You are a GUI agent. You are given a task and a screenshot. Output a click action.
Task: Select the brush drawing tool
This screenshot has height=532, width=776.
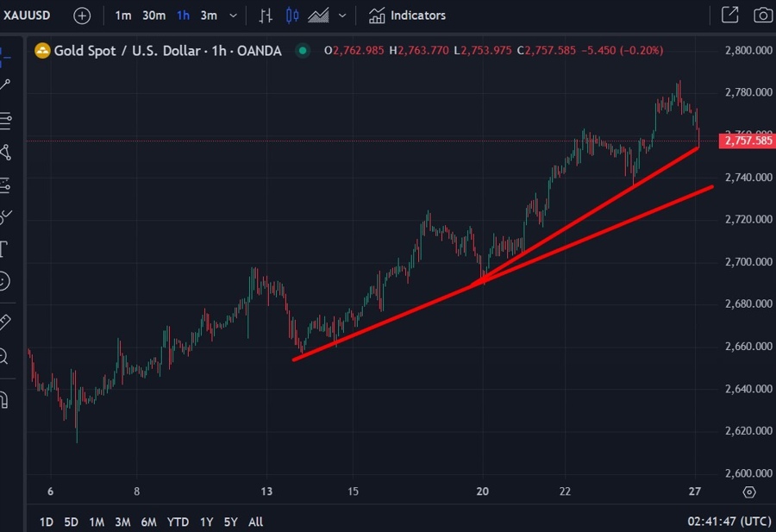(5, 216)
